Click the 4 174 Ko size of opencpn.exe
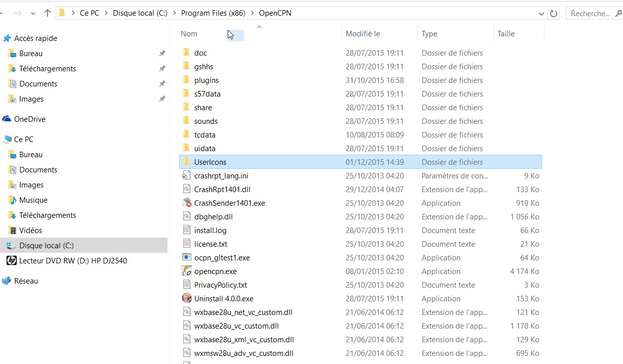623x364 pixels. point(524,271)
